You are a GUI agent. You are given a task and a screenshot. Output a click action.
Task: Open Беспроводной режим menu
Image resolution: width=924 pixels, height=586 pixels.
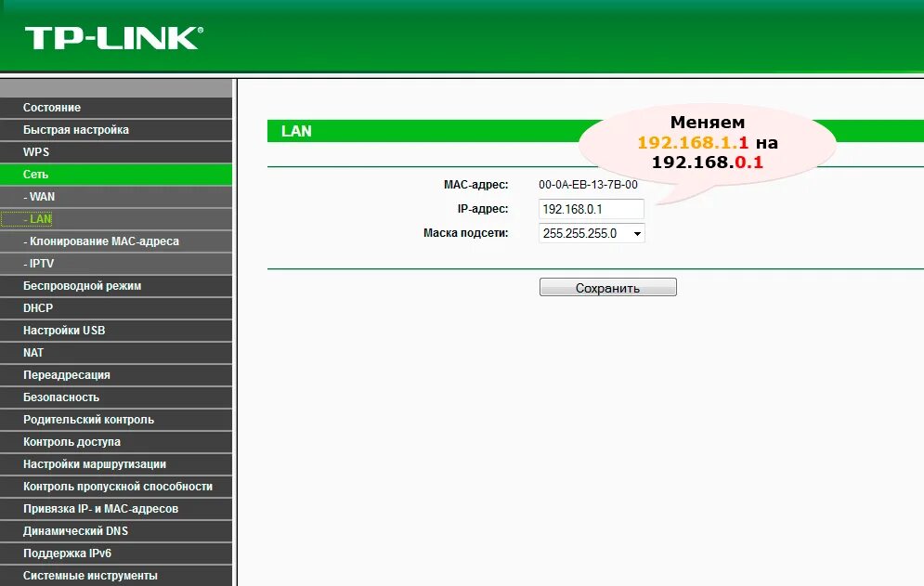point(116,286)
